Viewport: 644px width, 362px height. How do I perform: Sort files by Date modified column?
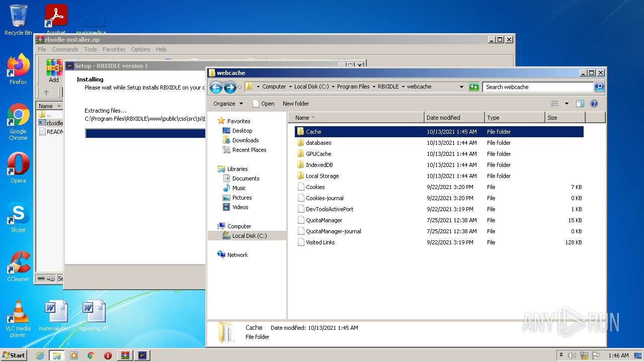click(x=454, y=118)
